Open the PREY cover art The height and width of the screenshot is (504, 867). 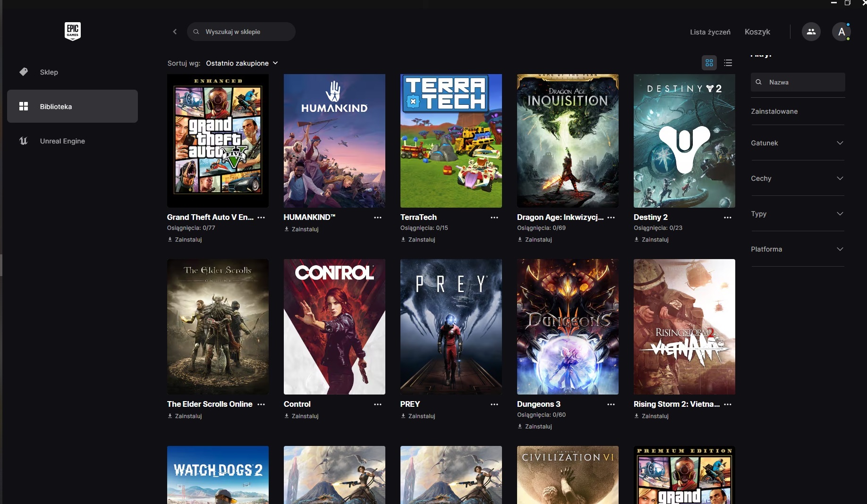click(x=451, y=327)
